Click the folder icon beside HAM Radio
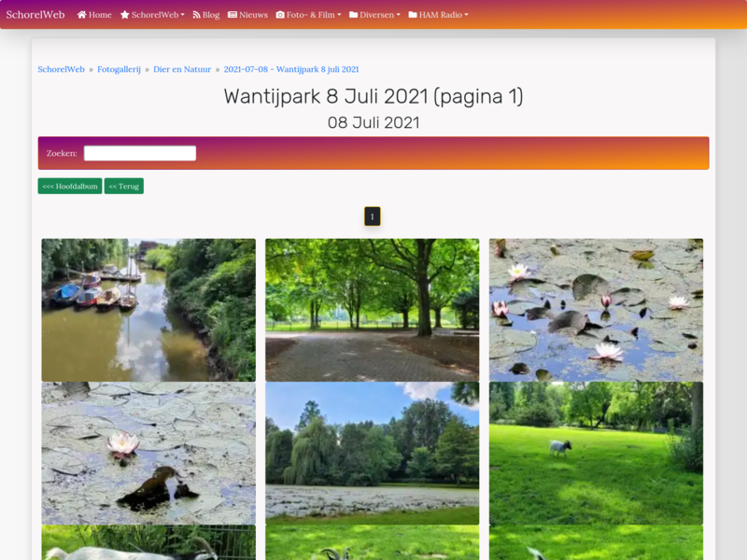The width and height of the screenshot is (747, 560). (x=413, y=15)
